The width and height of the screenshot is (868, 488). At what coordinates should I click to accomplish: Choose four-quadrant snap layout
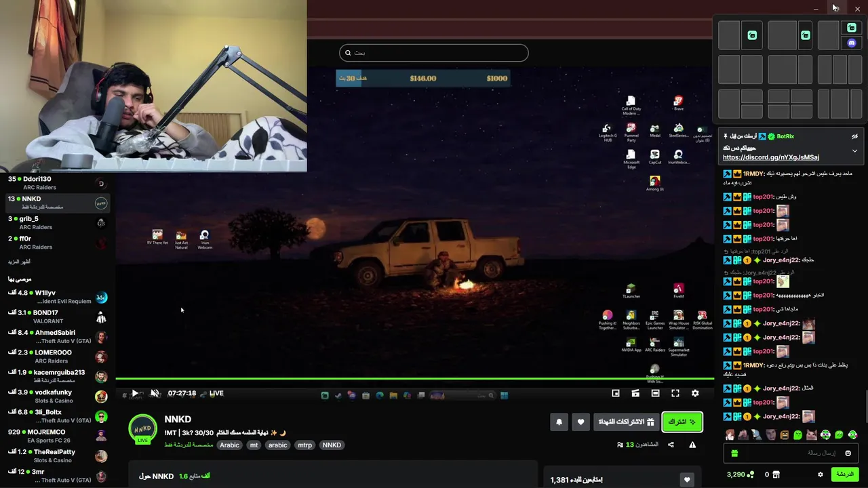pos(790,104)
